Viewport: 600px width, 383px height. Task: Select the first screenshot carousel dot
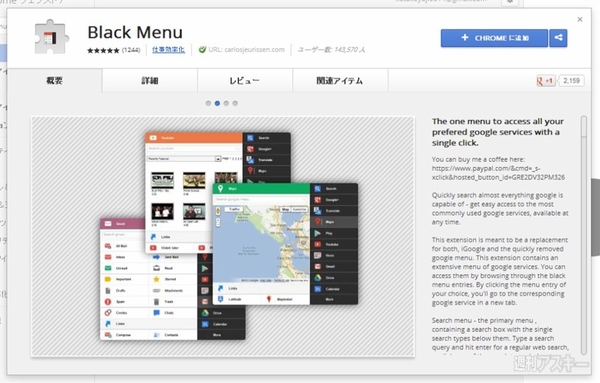point(208,103)
